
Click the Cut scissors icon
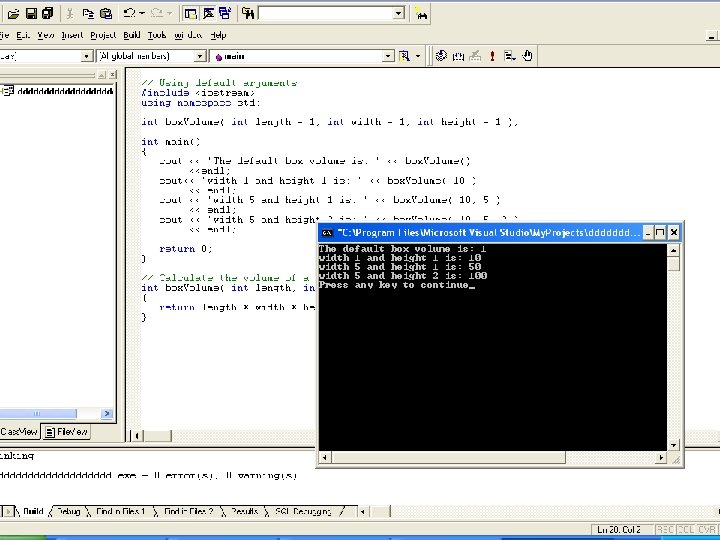pyautogui.click(x=69, y=13)
